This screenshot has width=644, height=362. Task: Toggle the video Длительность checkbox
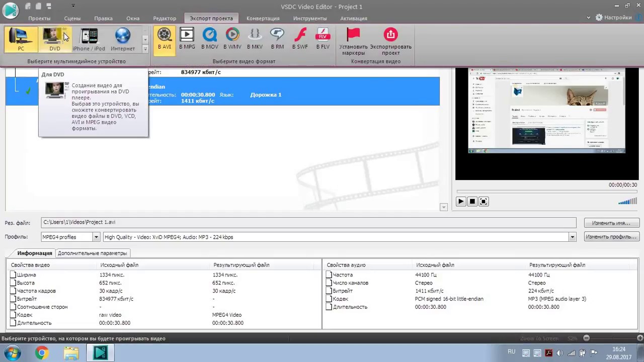(x=13, y=323)
